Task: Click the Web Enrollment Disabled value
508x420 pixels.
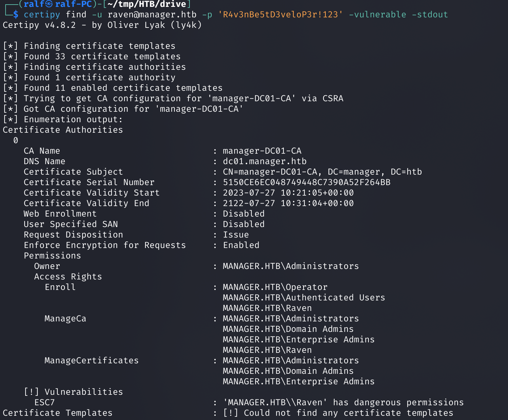Action: click(x=244, y=214)
